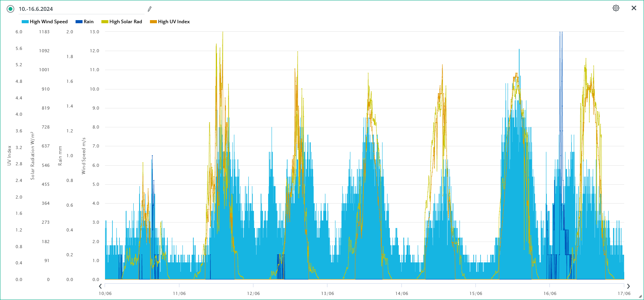This screenshot has height=300, width=644.
Task: Select the 10/06 date label on axis
Action: [x=105, y=293]
